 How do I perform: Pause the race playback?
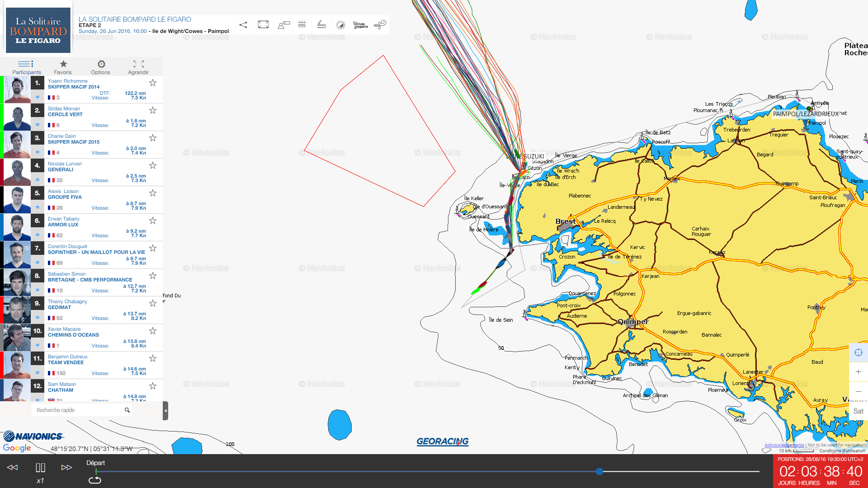click(40, 468)
